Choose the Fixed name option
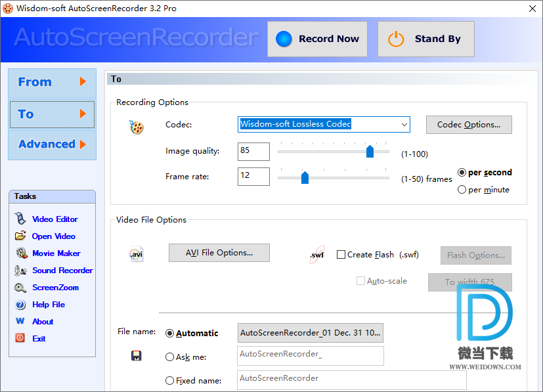543x392 pixels. (x=169, y=381)
